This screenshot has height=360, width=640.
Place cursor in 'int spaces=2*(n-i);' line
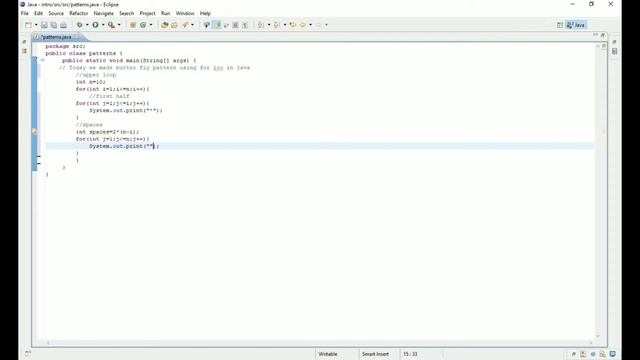click(x=107, y=132)
